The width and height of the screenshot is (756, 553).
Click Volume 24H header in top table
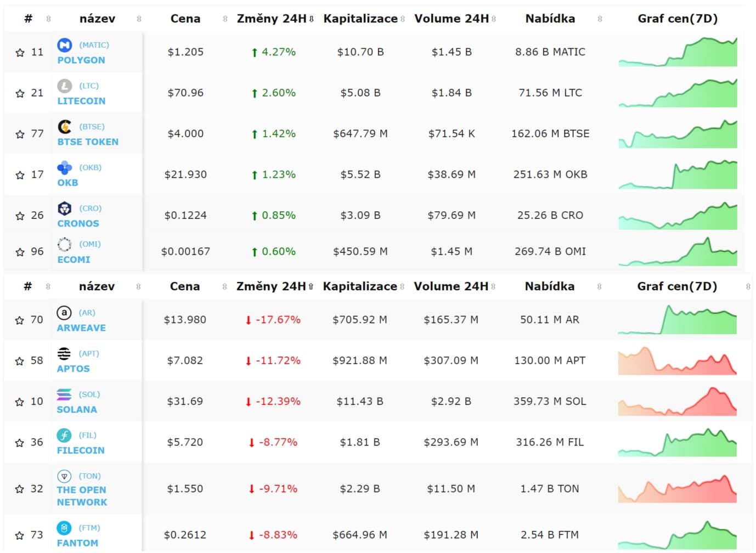click(x=452, y=19)
